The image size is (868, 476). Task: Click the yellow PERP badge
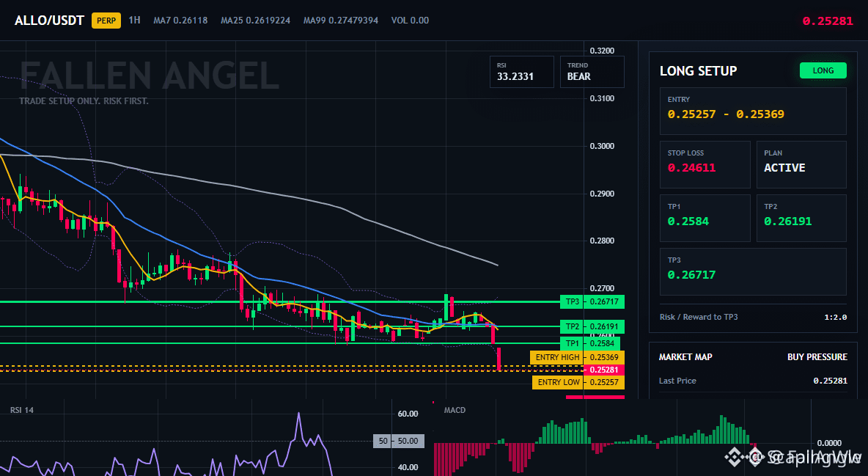106,21
